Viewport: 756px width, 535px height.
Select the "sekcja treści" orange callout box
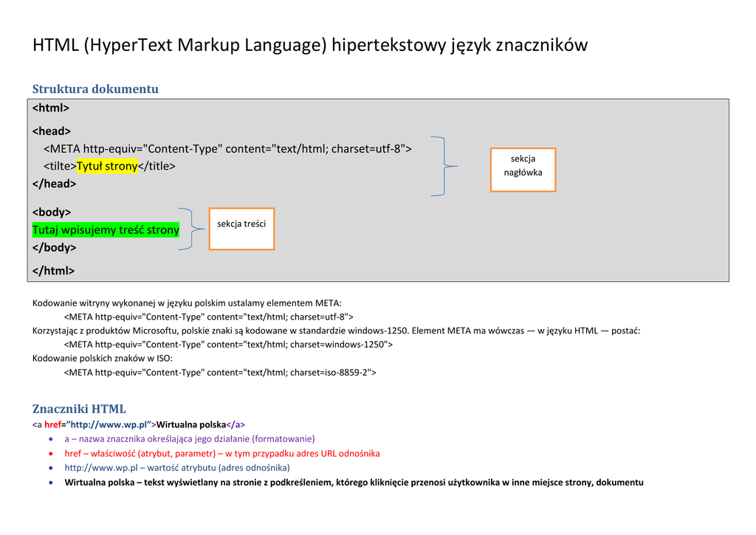pos(241,228)
